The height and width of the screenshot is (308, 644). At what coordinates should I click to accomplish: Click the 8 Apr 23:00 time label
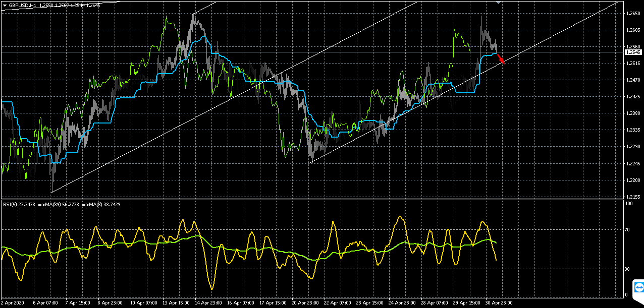[x=109, y=303]
